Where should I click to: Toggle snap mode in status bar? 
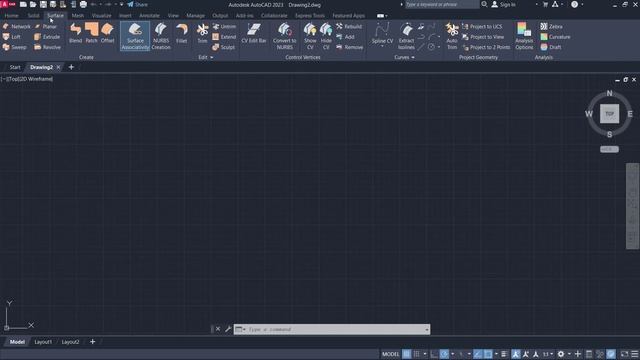pyautogui.click(x=416, y=354)
